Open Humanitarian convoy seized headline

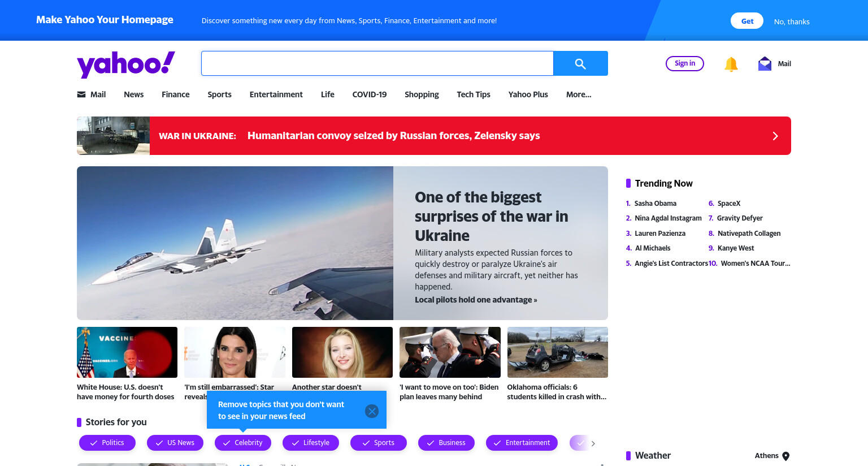pyautogui.click(x=393, y=136)
